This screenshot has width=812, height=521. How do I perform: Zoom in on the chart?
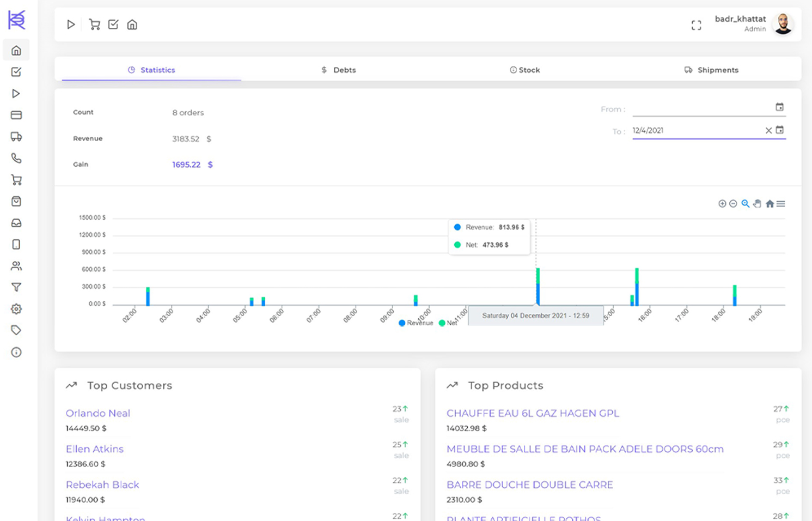(x=722, y=204)
